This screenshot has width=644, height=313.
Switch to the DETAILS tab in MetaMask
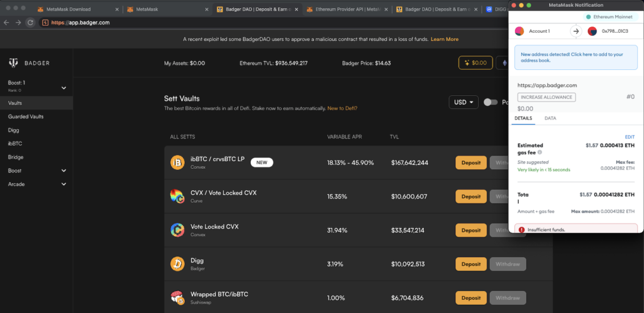pos(523,118)
